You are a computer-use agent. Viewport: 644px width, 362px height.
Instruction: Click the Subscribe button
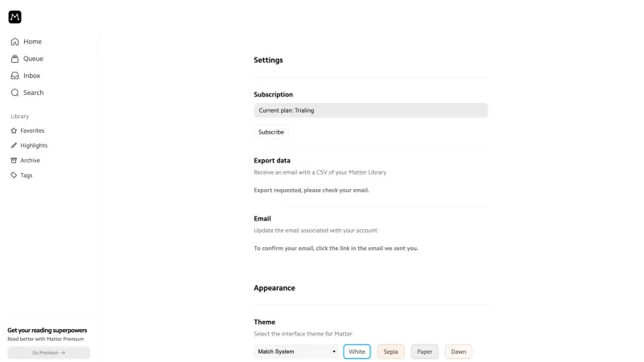point(271,132)
